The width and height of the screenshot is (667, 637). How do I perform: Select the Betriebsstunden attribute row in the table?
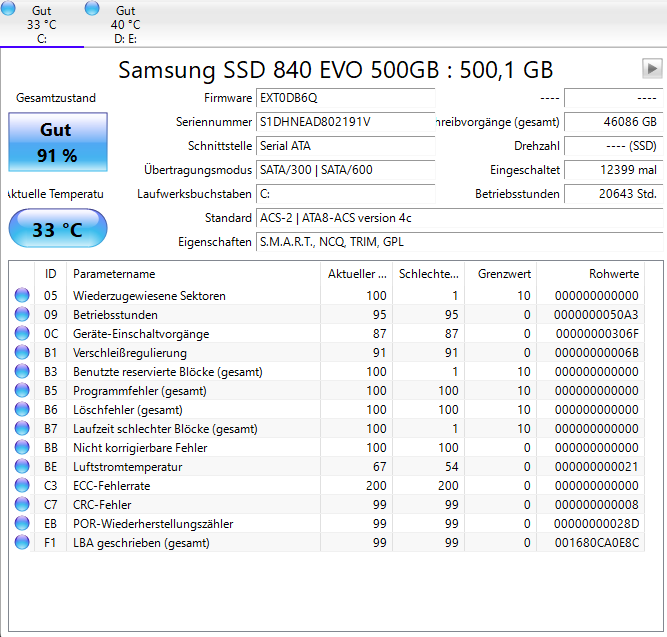(327, 314)
